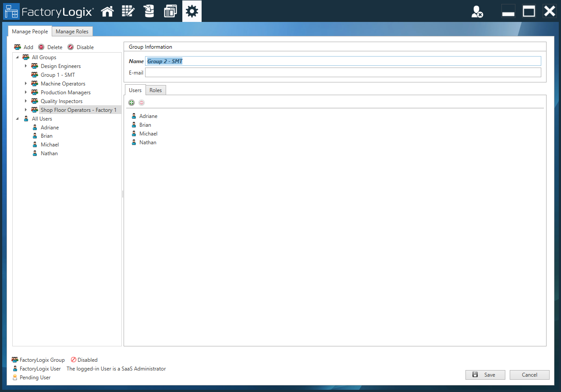Select Shop Floor Operators - Factory 1
This screenshot has width=561, height=392.
79,110
